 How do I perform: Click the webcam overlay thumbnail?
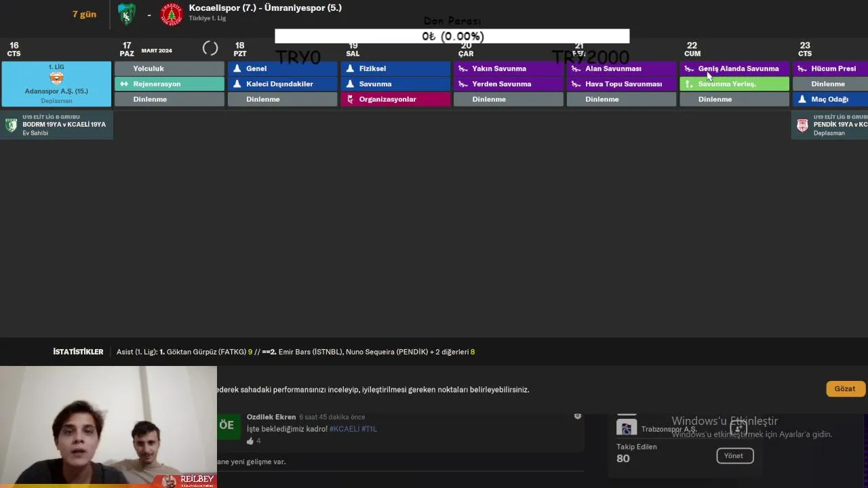[108, 427]
